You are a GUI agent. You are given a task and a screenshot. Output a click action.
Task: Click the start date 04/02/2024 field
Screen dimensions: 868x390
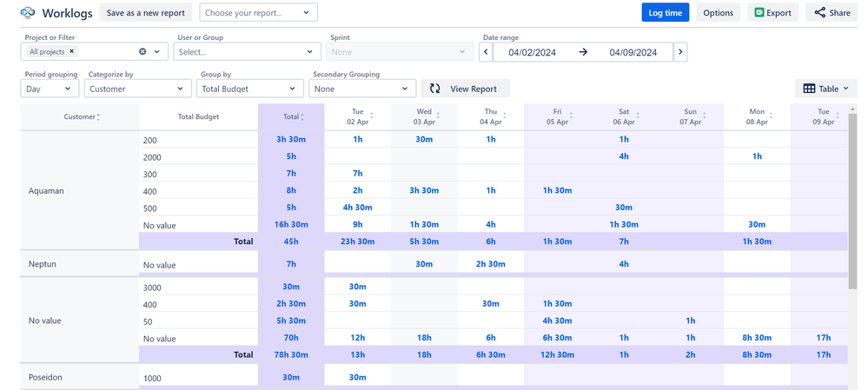(x=532, y=52)
